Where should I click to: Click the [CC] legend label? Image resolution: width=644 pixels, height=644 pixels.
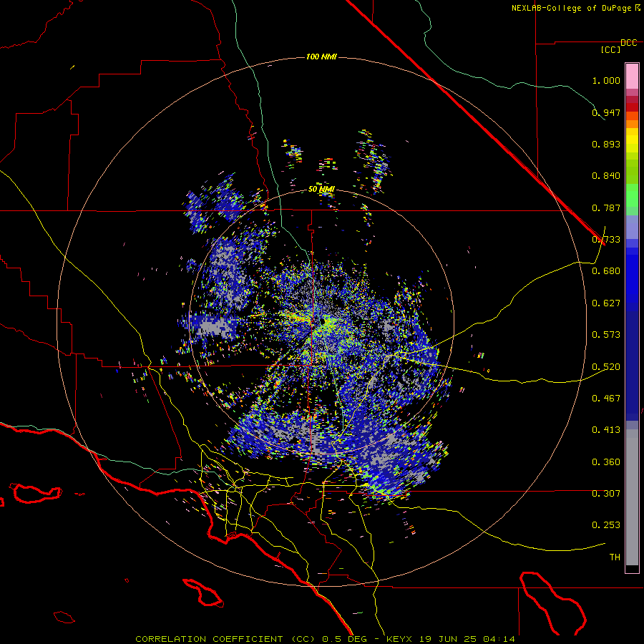611,49
